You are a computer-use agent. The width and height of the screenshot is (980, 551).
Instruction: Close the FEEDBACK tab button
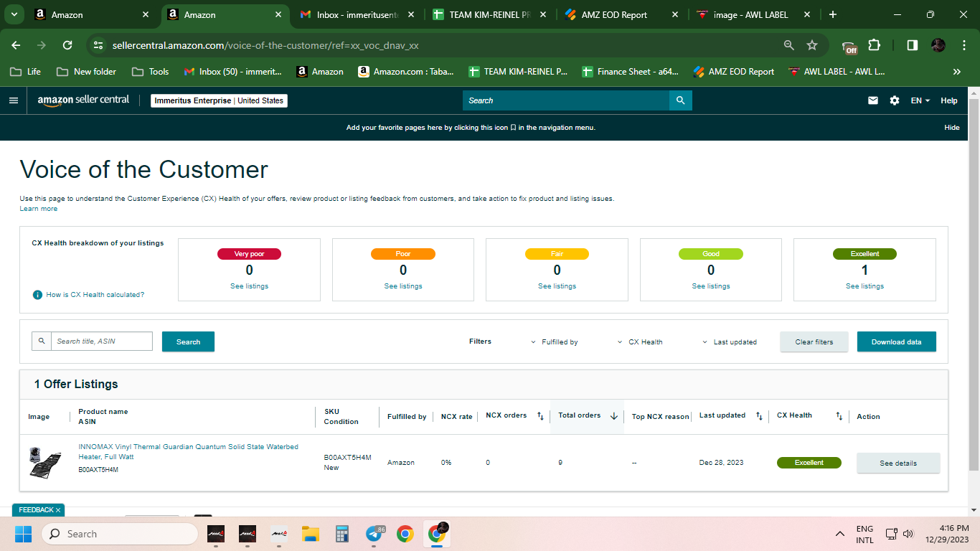(x=58, y=510)
